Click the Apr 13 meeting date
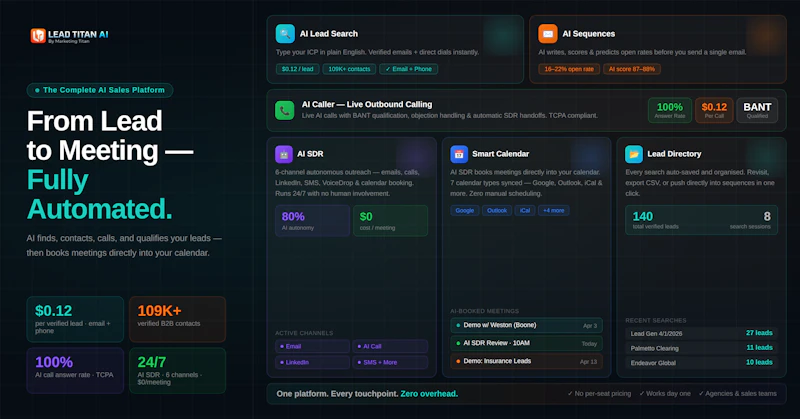This screenshot has width=800, height=419. point(588,361)
